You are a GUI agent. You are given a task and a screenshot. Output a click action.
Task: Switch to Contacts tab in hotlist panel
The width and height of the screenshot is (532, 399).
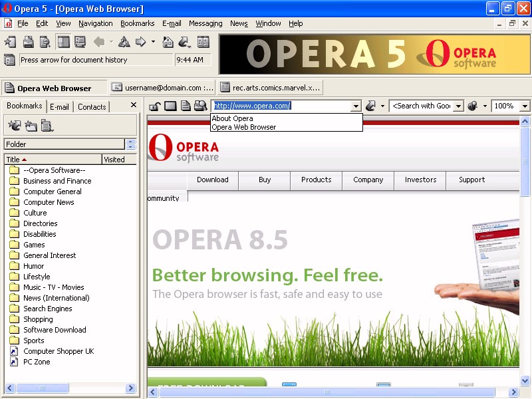tap(92, 107)
